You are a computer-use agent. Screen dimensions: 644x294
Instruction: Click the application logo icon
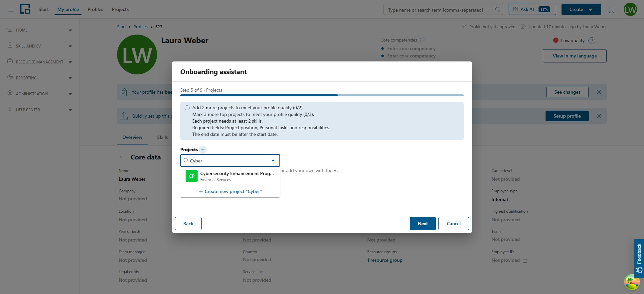point(25,9)
